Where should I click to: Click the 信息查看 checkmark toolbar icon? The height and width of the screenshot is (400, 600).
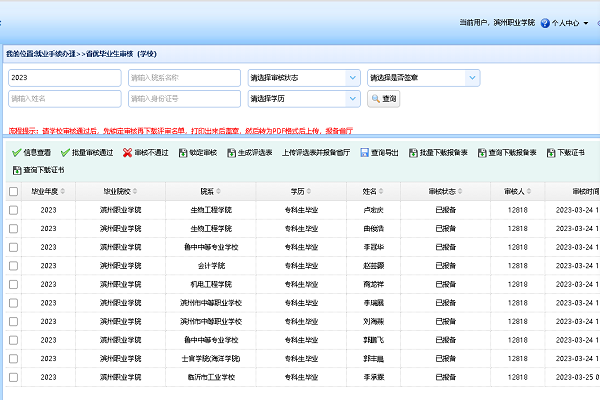point(17,153)
